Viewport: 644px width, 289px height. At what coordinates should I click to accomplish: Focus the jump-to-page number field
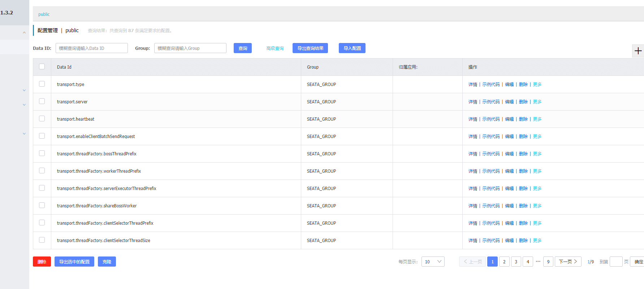pos(616,262)
